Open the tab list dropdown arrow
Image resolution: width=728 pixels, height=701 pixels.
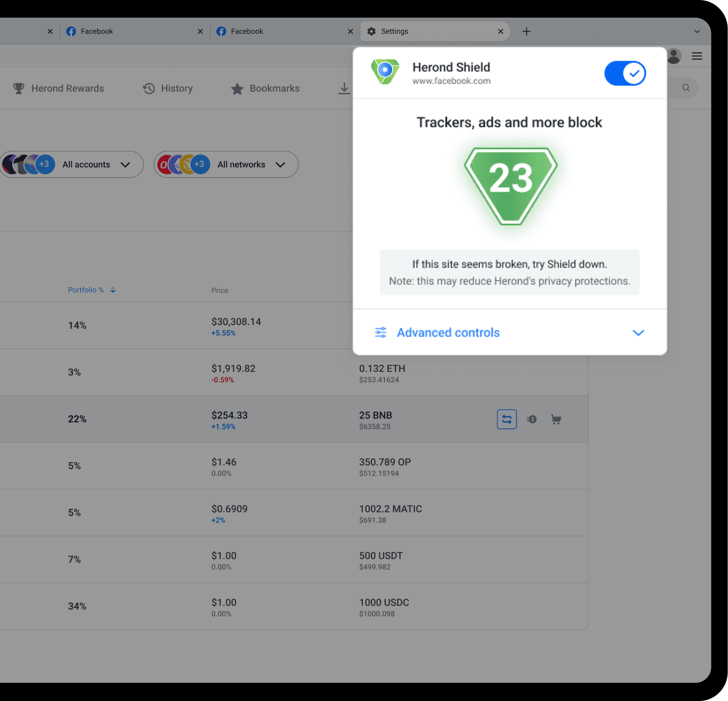pos(697,31)
